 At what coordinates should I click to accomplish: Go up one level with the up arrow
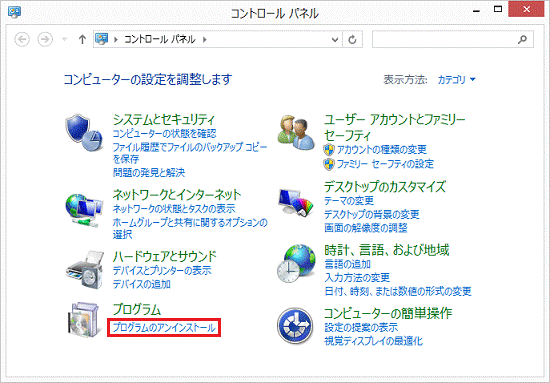tap(82, 39)
